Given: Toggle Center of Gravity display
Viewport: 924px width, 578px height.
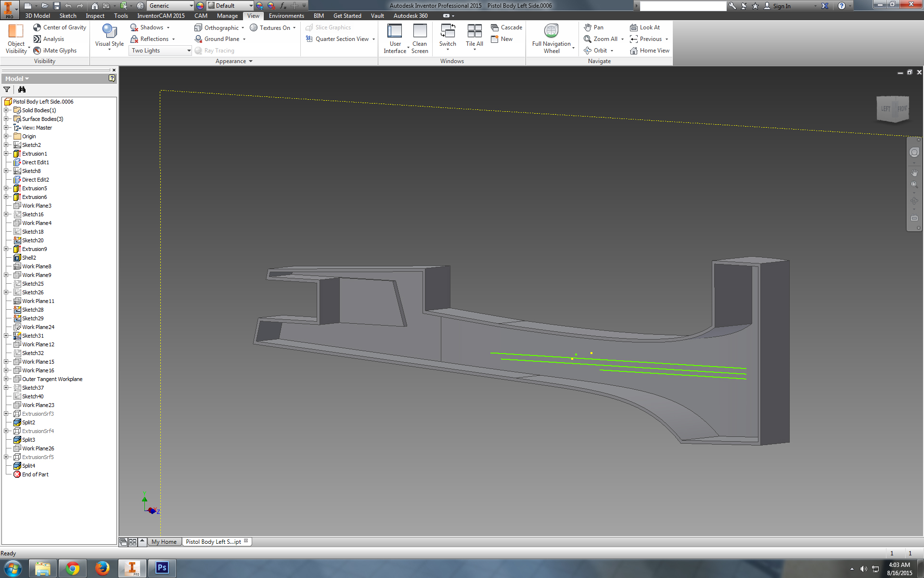Looking at the screenshot, I should [x=60, y=27].
